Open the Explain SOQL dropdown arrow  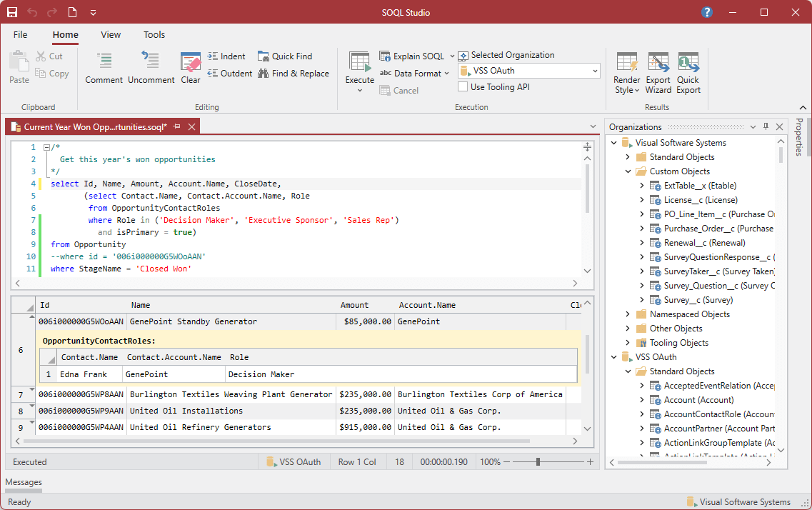pyautogui.click(x=451, y=56)
